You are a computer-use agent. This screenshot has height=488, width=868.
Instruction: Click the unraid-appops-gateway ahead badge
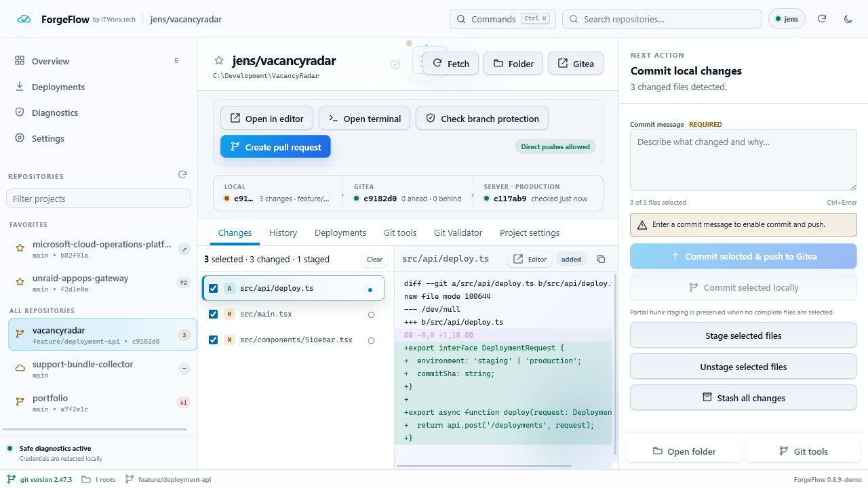tap(184, 283)
